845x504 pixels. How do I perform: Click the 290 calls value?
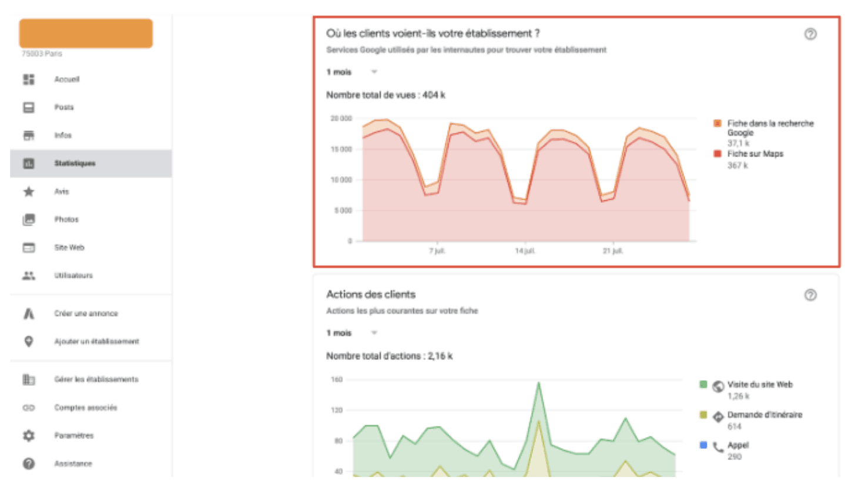tap(734, 457)
